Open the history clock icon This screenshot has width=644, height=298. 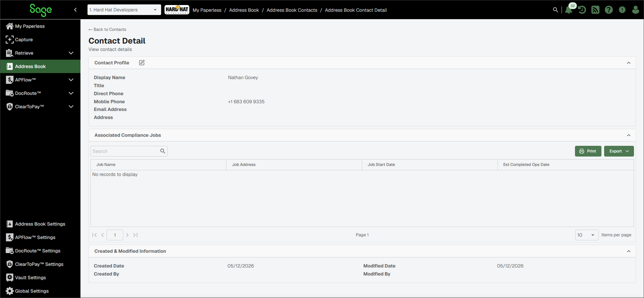[582, 10]
